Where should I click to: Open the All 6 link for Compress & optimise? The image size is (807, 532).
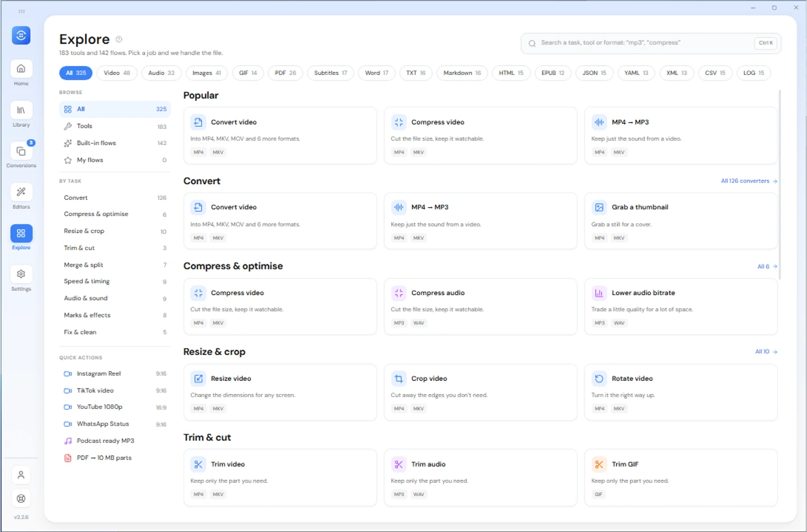[x=767, y=267]
